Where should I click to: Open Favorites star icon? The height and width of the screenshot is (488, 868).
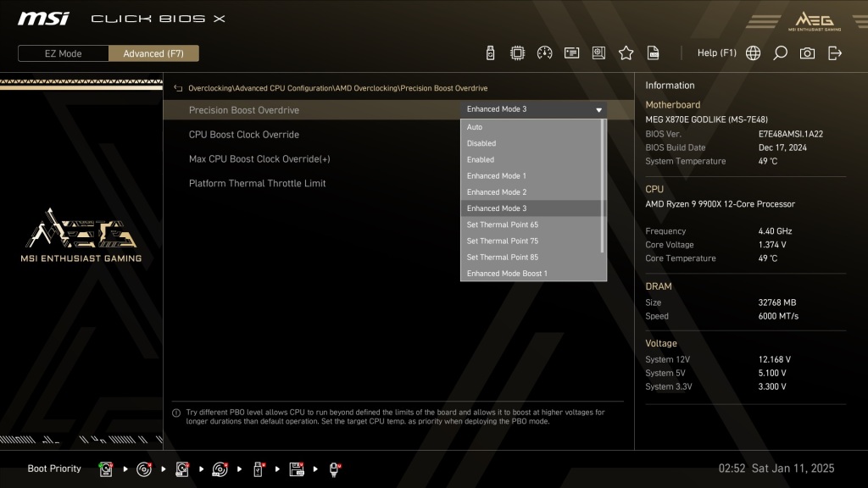[x=626, y=53]
